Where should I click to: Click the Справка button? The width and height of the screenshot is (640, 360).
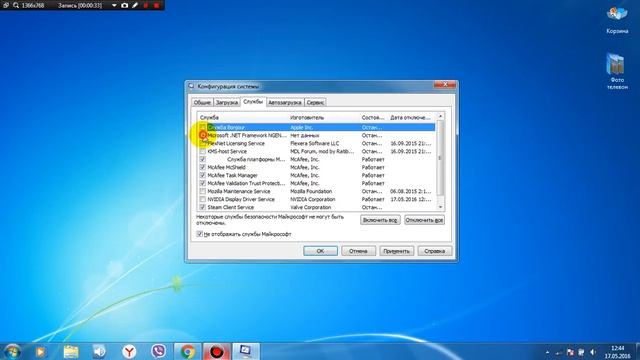435,251
